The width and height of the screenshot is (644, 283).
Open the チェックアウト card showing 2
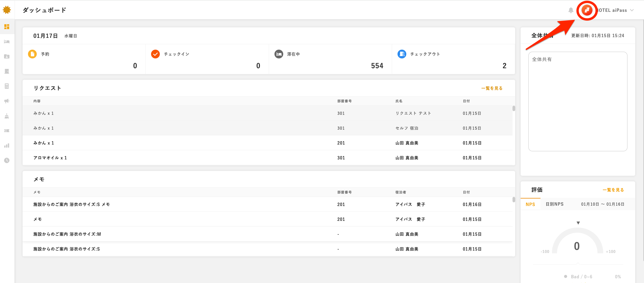click(x=453, y=59)
